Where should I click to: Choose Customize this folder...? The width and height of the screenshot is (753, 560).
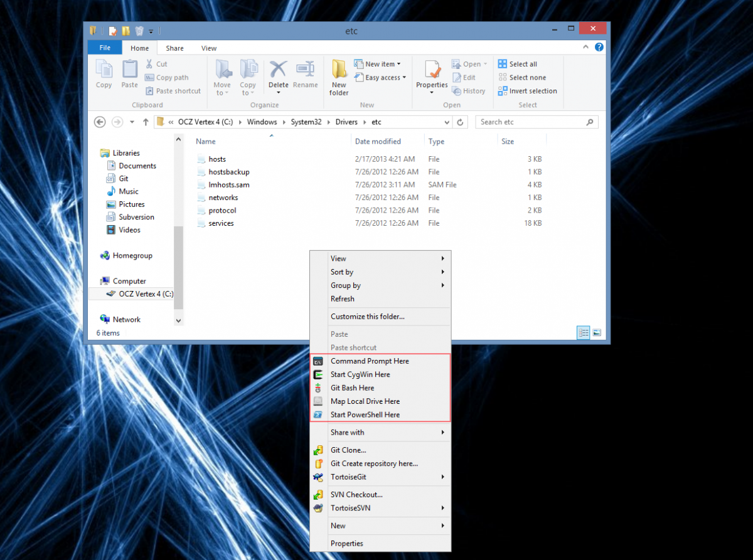pos(380,317)
